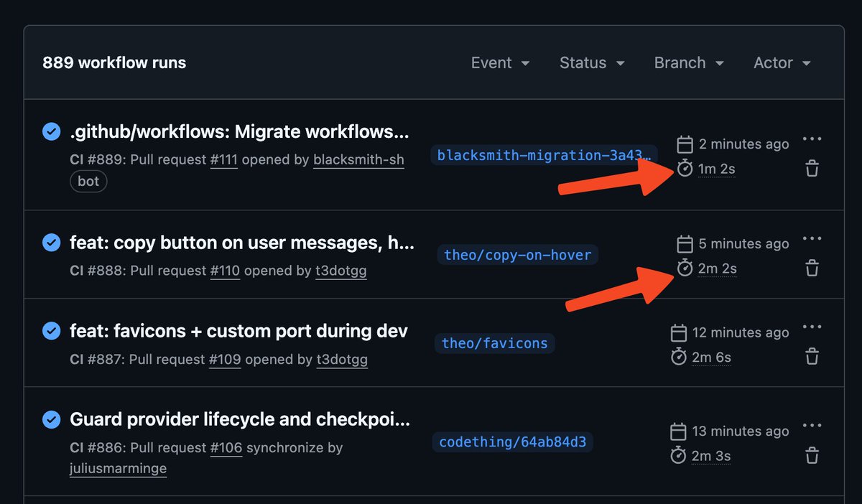This screenshot has height=504, width=862.
Task: Open the three-dot menu for CI #887
Action: pos(812,327)
